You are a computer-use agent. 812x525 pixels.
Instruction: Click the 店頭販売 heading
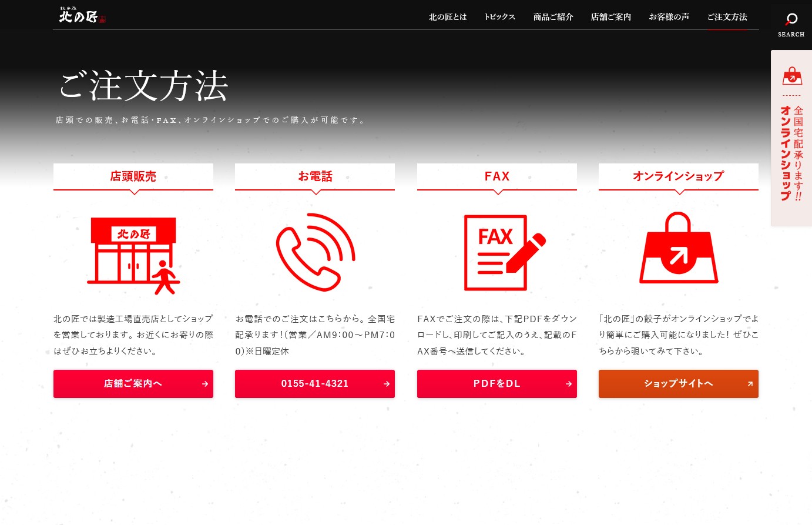click(133, 176)
